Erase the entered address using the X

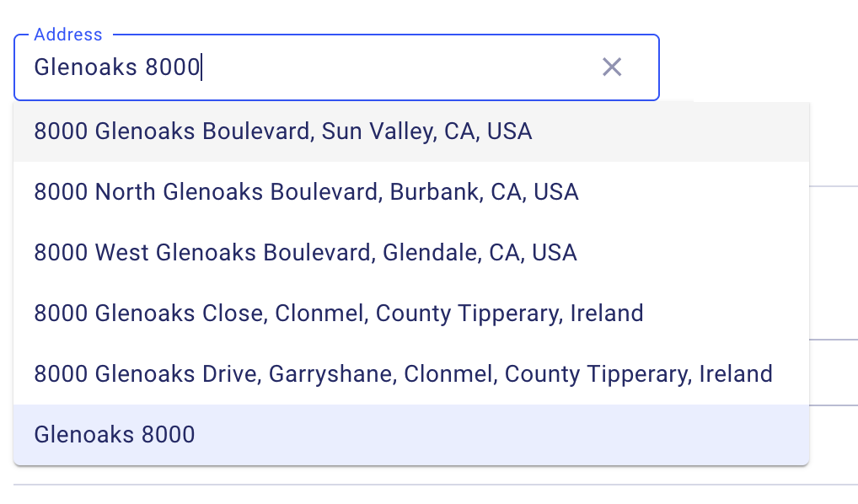[x=612, y=67]
